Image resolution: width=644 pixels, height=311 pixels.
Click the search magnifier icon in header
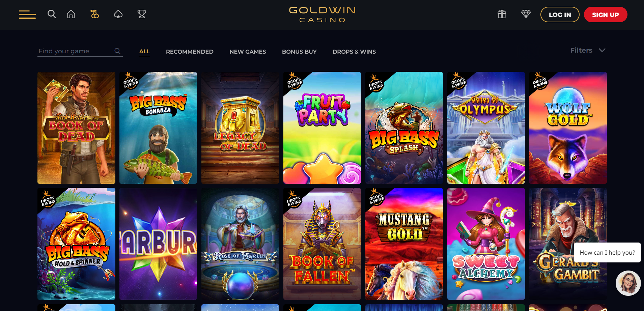coord(52,14)
